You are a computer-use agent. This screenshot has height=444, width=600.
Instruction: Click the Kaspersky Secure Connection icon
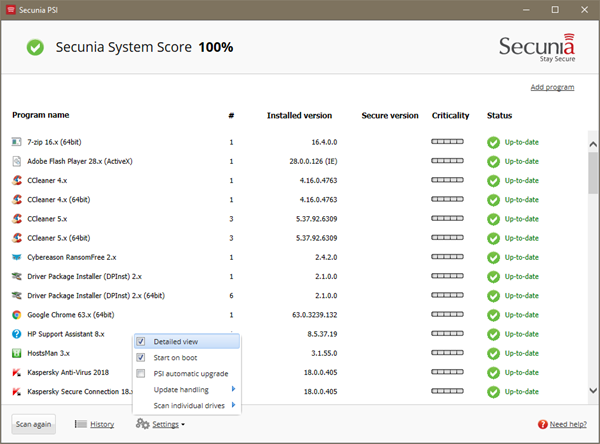16,392
